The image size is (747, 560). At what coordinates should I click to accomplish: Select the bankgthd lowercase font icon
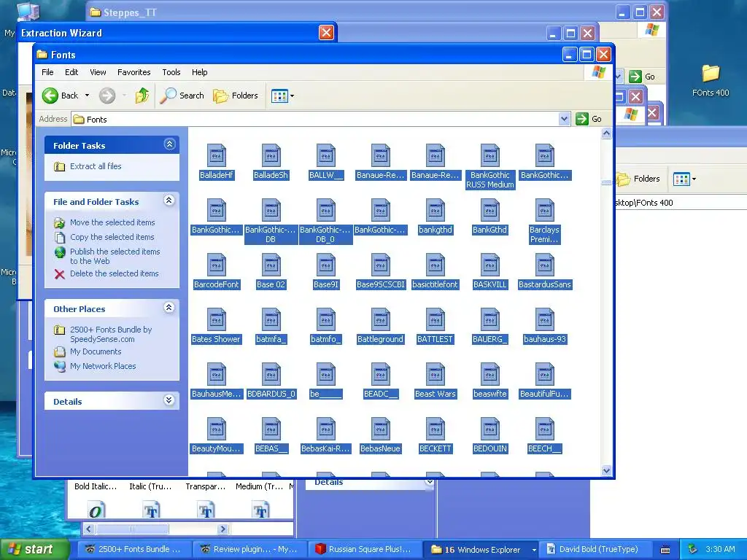[x=435, y=210]
